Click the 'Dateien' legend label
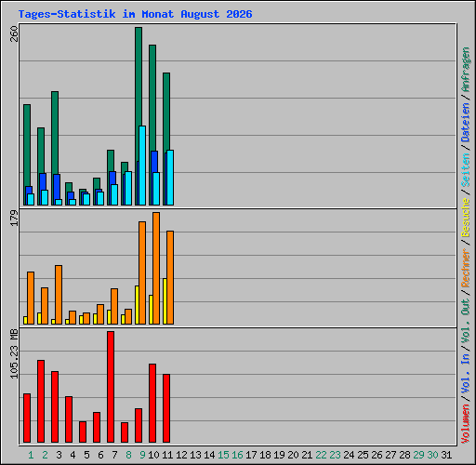The height and width of the screenshot is (465, 476). point(466,123)
